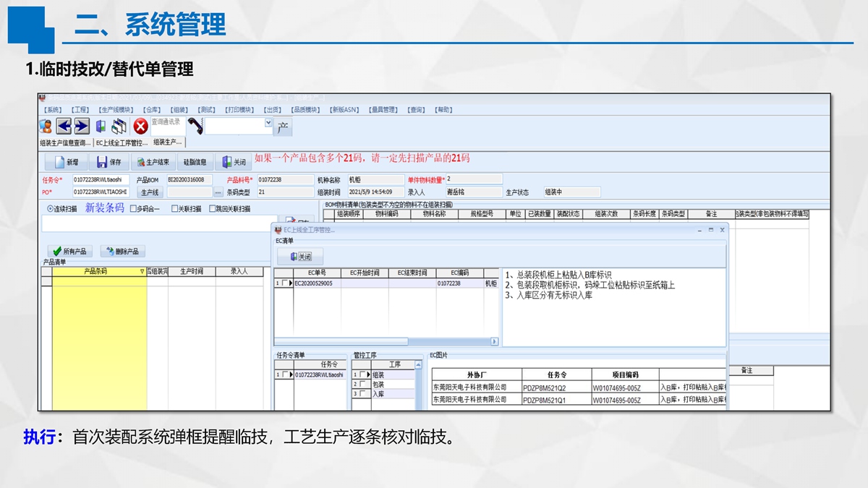868x488 pixels.
Task: Open the 生产线模块 menu
Action: (x=116, y=110)
